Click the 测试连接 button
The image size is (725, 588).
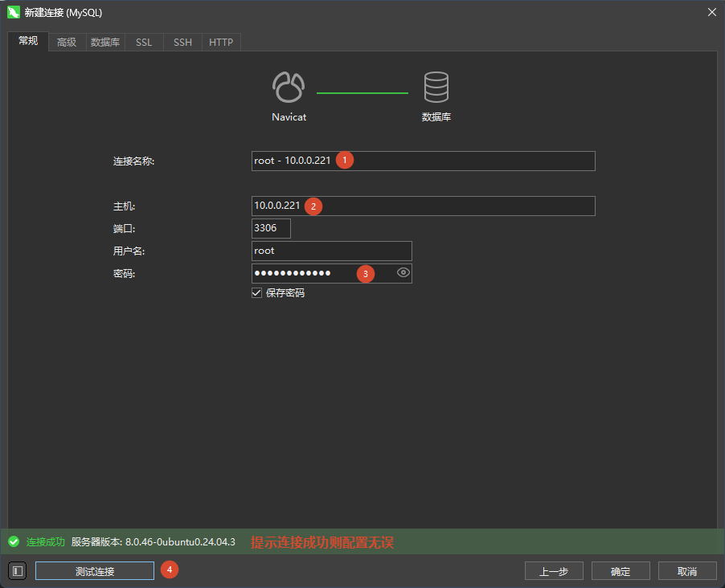coord(95,571)
